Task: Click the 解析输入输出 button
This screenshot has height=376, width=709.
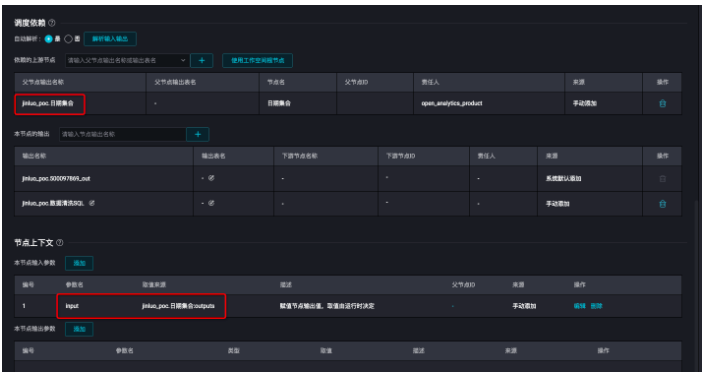Action: [x=110, y=39]
